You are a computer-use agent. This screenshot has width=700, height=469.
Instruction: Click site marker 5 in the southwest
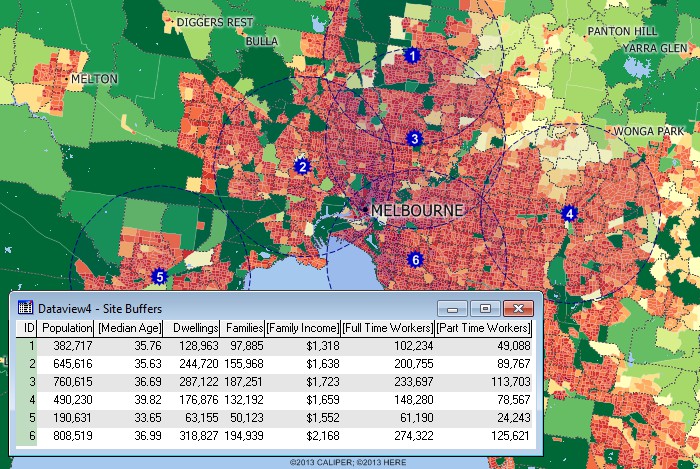click(158, 276)
